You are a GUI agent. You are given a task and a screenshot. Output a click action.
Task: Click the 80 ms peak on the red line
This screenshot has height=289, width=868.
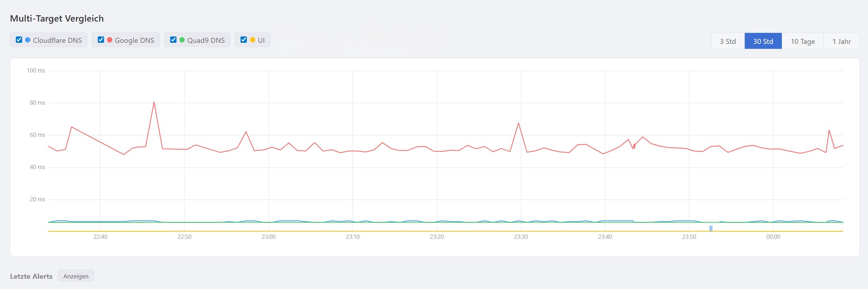pyautogui.click(x=154, y=102)
